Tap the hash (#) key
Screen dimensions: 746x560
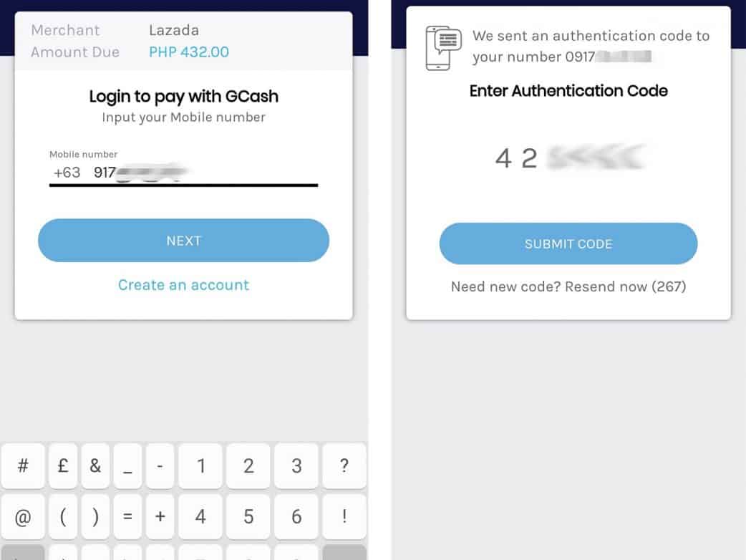(x=23, y=466)
